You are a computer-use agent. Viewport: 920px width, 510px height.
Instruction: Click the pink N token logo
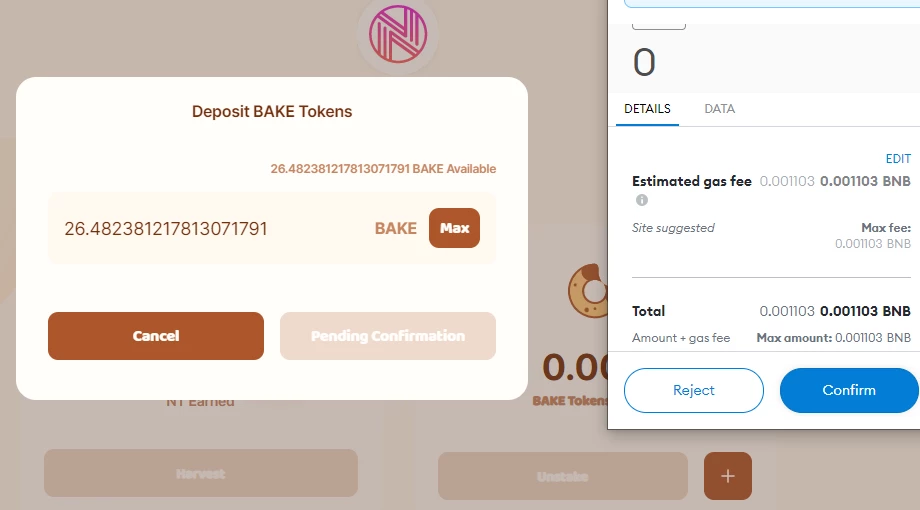(x=398, y=34)
